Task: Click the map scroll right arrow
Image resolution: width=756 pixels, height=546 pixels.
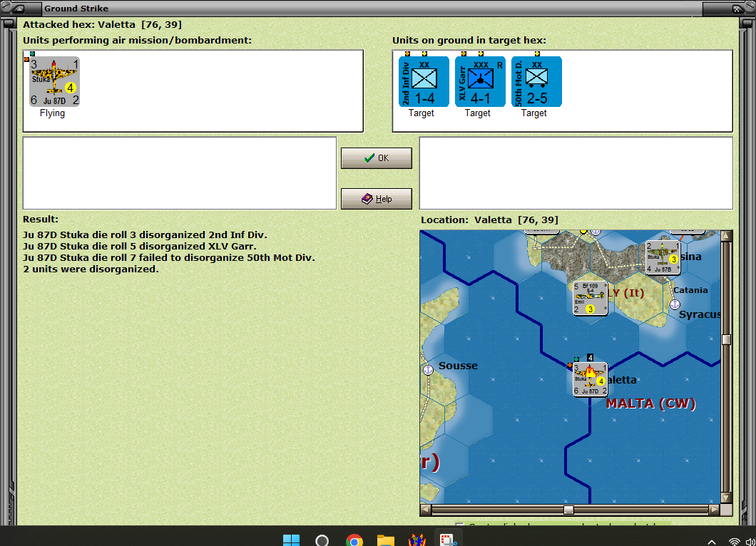Action: [715, 510]
